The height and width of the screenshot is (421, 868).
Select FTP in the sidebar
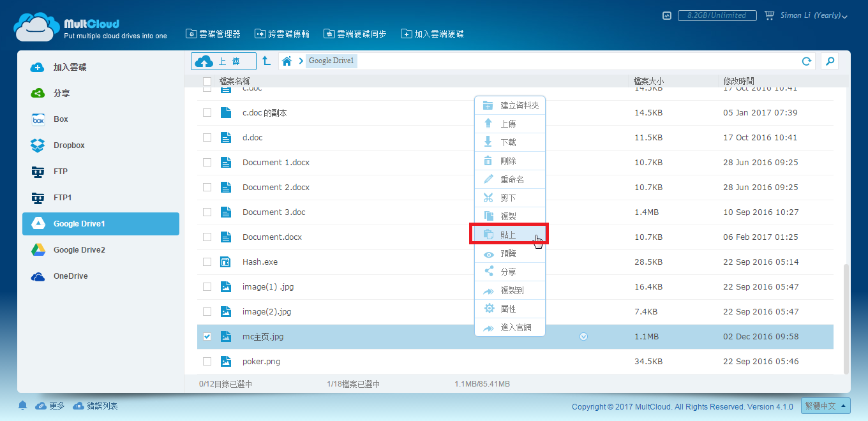(101, 172)
